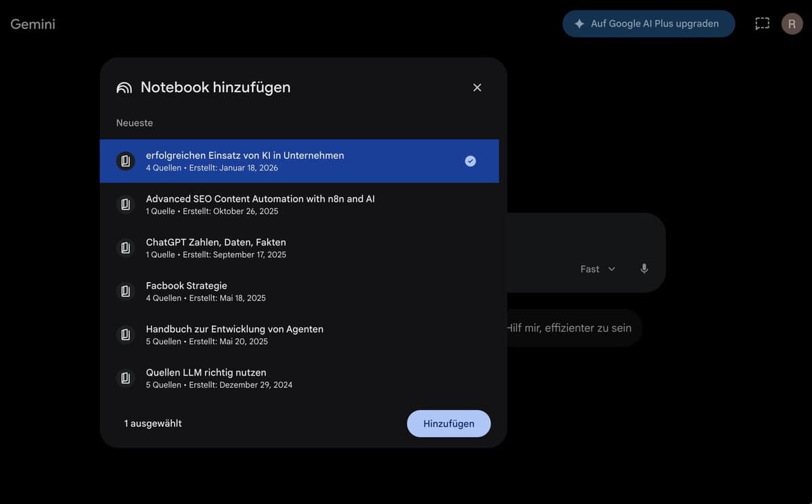Image resolution: width=812 pixels, height=504 pixels.
Task: Uncheck the selected checkmark on 'erfolgreichen Einsatz von KI'
Action: [x=470, y=161]
